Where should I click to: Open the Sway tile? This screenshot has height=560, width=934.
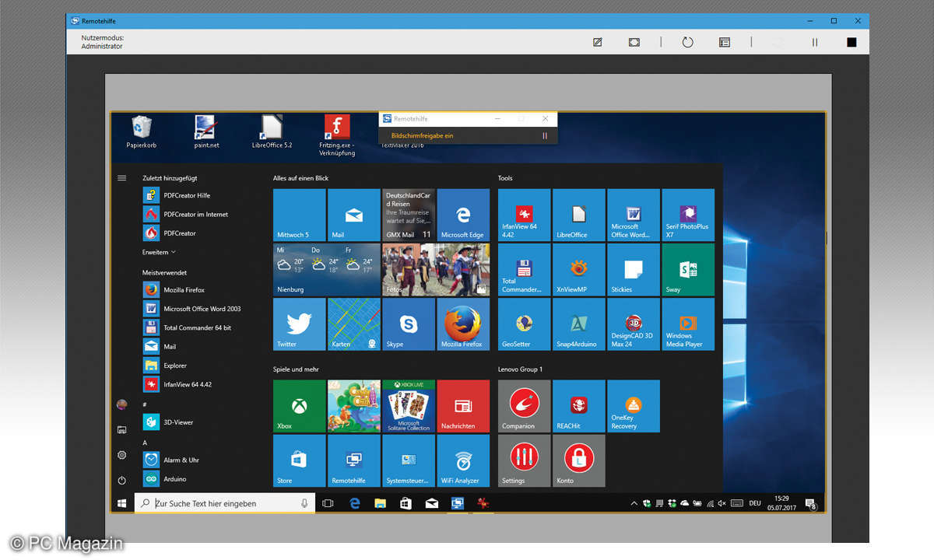point(688,269)
